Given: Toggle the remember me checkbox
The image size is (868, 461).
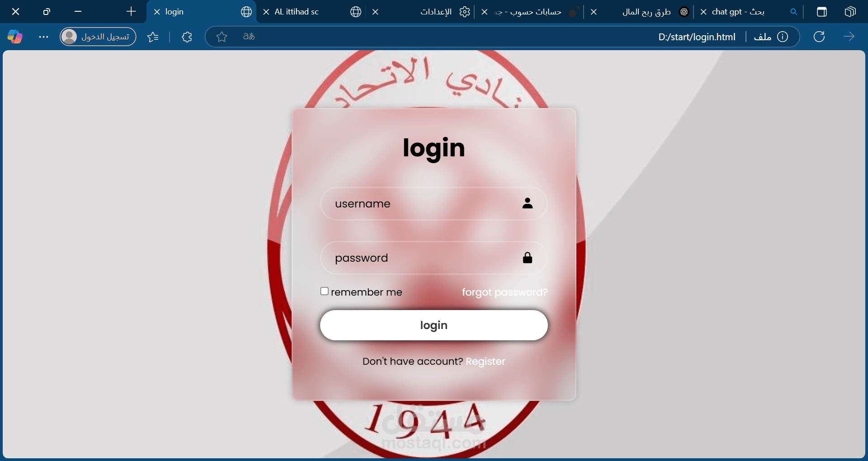Looking at the screenshot, I should [325, 291].
